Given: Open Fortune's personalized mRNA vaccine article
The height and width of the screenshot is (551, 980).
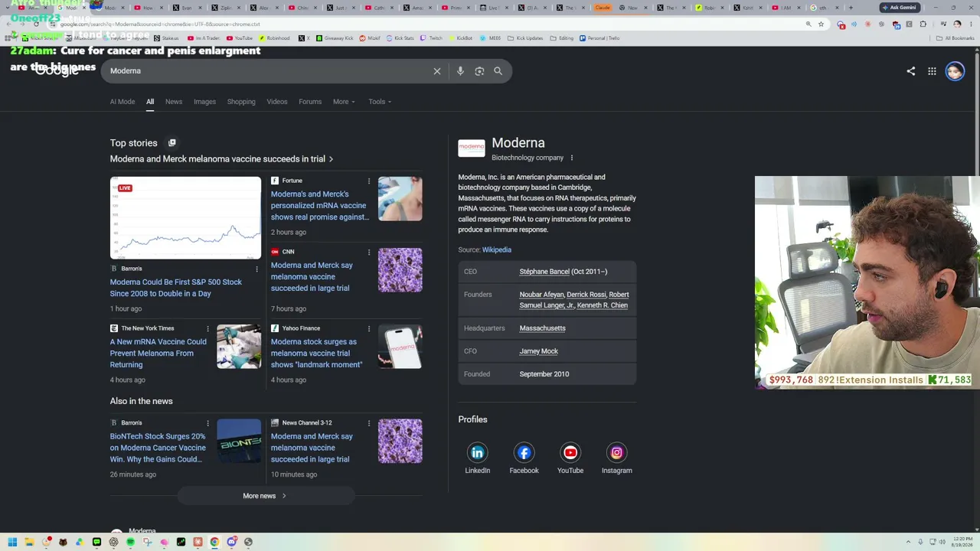Looking at the screenshot, I should coord(319,206).
